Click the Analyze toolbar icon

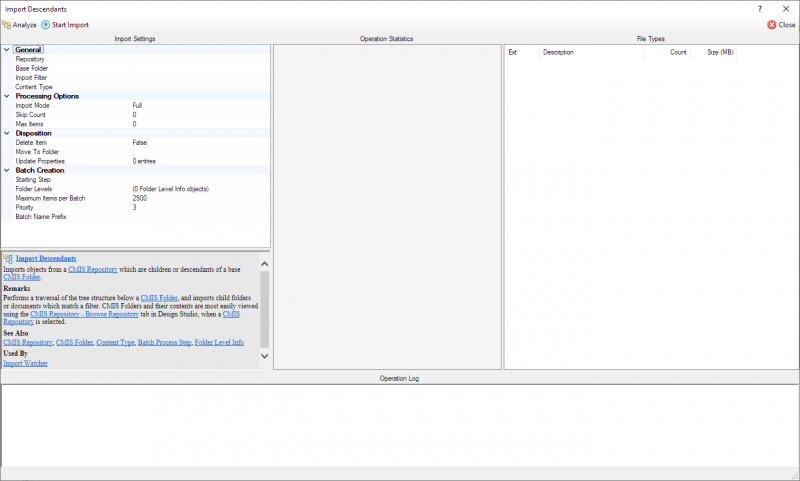[x=7, y=24]
